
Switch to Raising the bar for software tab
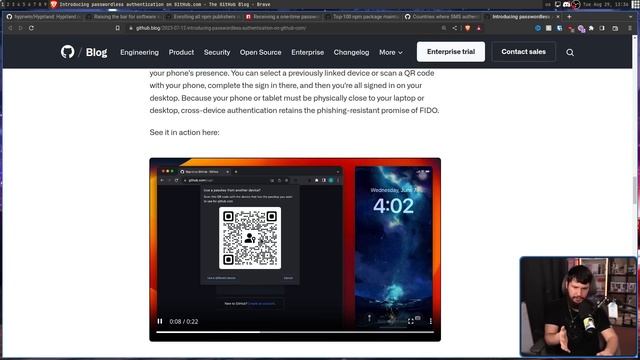[123, 17]
